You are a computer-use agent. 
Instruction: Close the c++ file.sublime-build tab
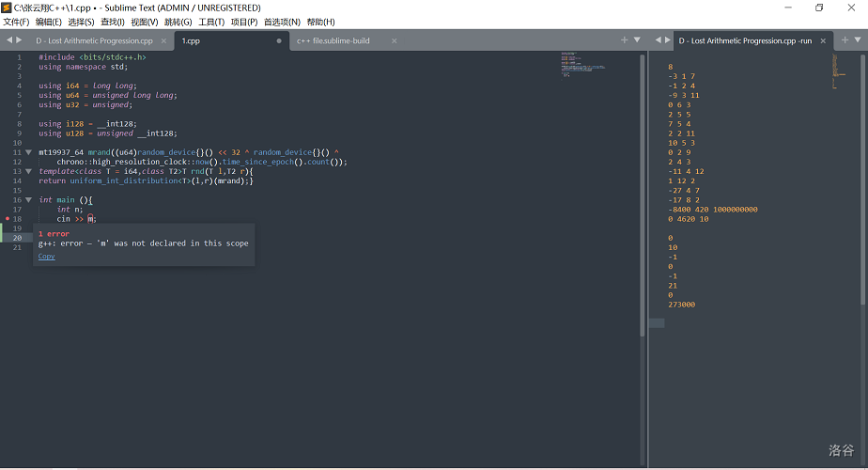[x=394, y=41]
